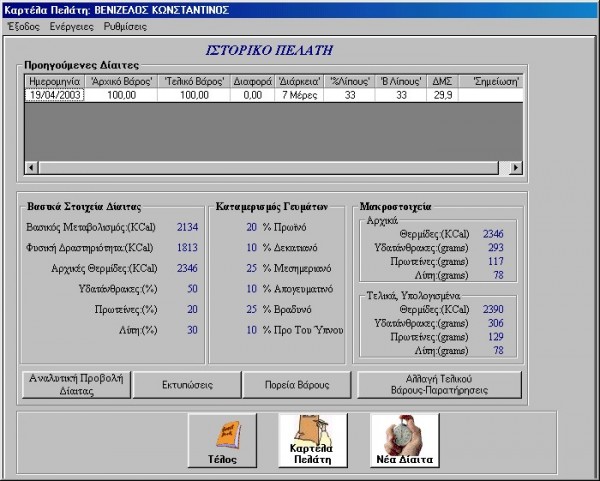Click the ΔΜΣ column header

coord(441,80)
